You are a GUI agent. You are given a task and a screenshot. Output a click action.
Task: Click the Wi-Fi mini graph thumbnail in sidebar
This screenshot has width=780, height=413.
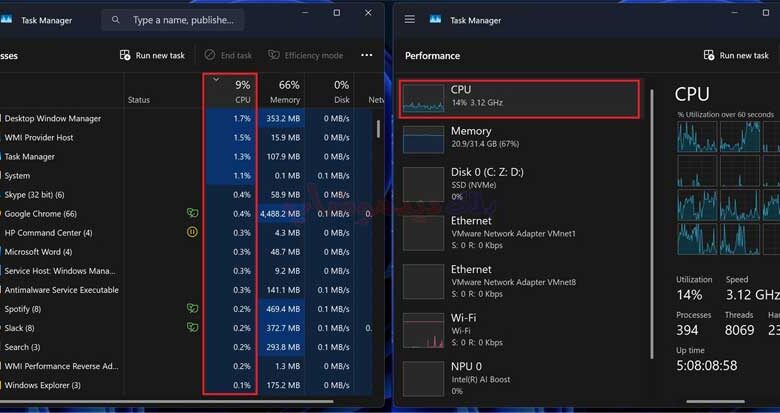pos(423,330)
